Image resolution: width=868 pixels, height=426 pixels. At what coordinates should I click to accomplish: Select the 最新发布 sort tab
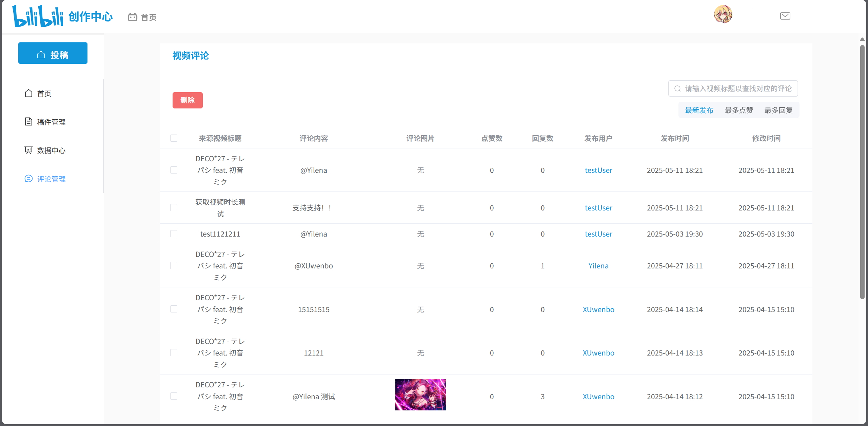pyautogui.click(x=699, y=110)
